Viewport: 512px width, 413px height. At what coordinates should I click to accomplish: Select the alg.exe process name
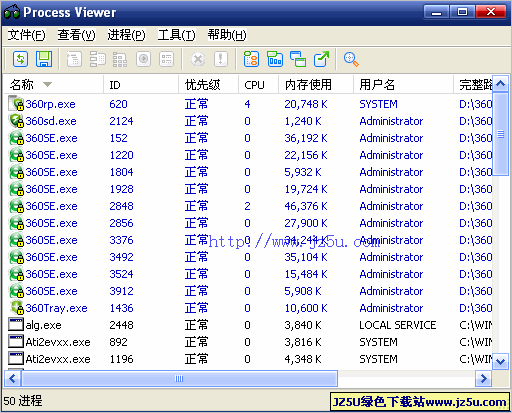click(43, 325)
